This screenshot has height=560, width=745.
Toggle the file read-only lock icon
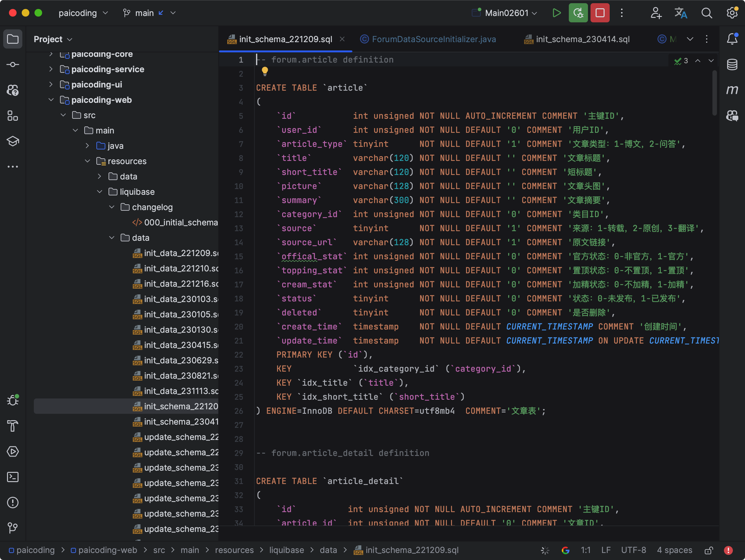coord(709,550)
